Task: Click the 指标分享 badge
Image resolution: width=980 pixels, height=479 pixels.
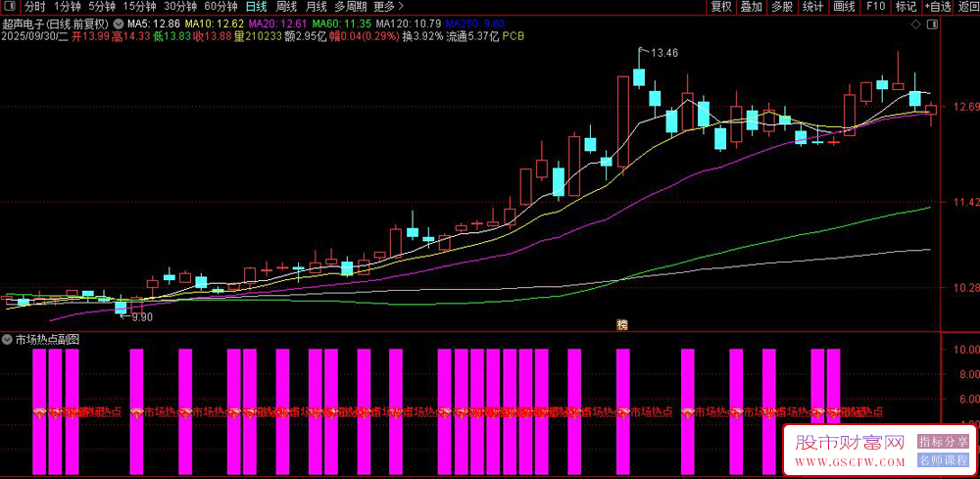Action: 943,442
